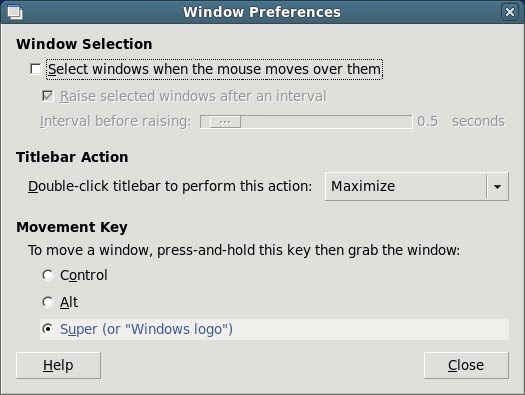Toggle Raise selected windows after an interval

pyautogui.click(x=48, y=96)
